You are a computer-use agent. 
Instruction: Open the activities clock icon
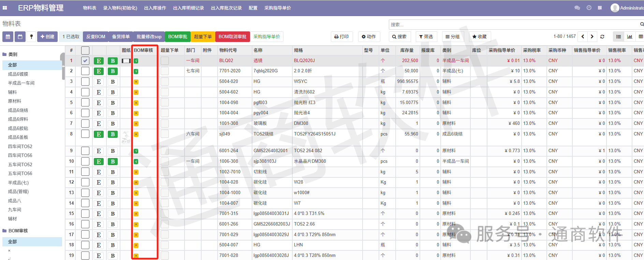click(589, 8)
